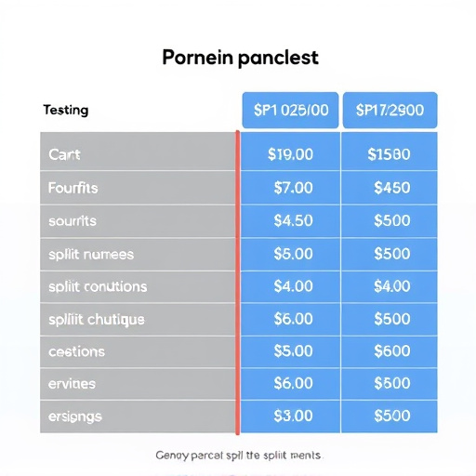
Task: Select the sourrits row label
Action: [73, 221]
